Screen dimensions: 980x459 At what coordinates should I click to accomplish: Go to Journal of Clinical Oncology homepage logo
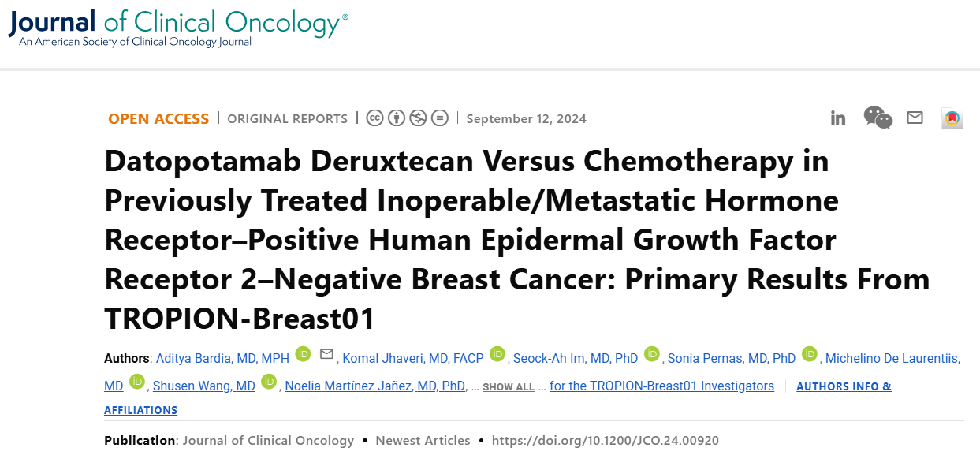coord(178,27)
